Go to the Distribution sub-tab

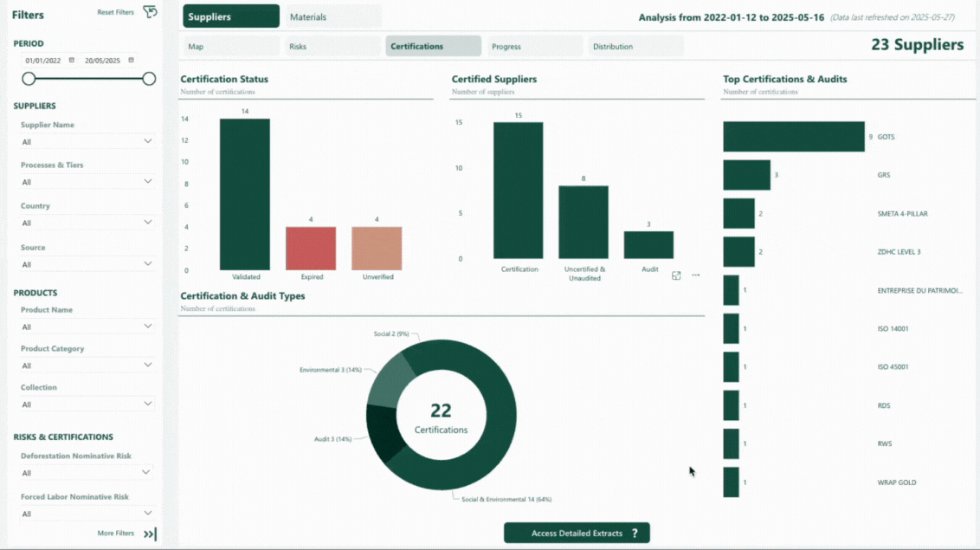pos(635,47)
